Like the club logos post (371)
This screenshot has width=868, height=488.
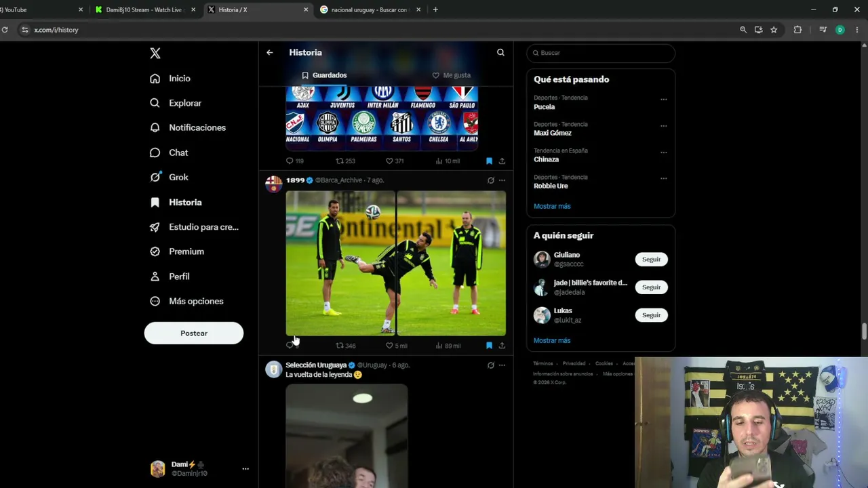(395, 161)
